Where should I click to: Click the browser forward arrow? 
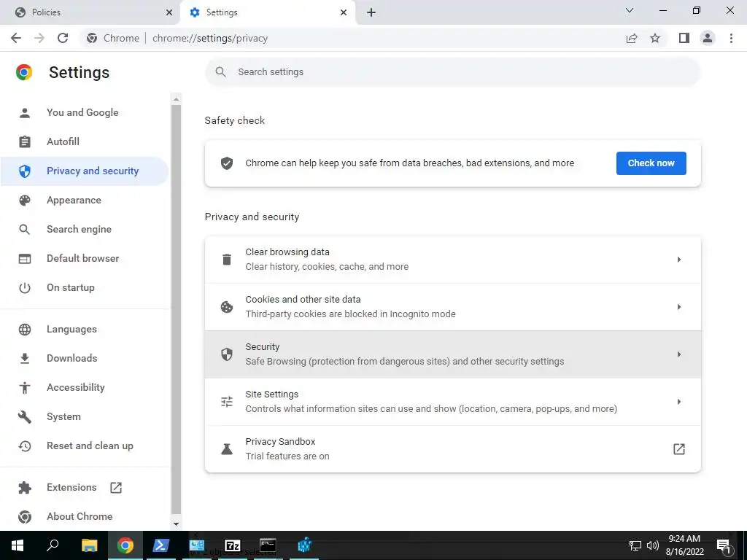click(x=39, y=38)
